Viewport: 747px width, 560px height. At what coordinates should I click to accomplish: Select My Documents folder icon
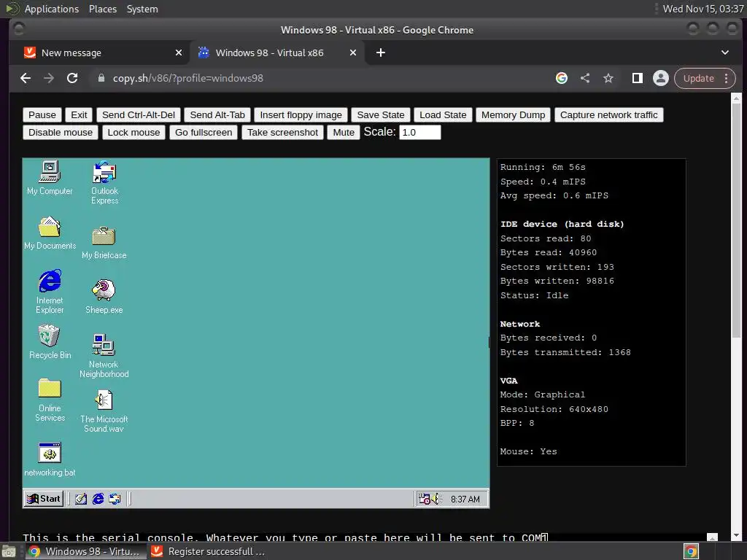click(50, 233)
